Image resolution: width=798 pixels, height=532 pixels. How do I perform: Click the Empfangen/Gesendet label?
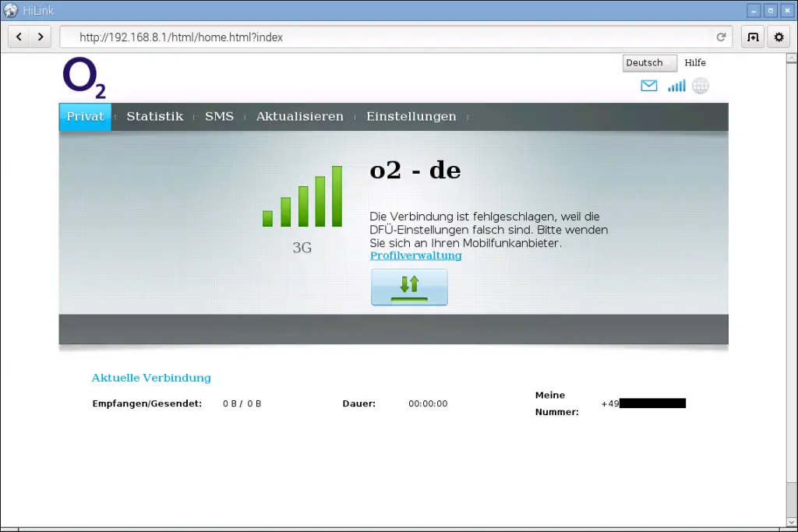tap(147, 403)
